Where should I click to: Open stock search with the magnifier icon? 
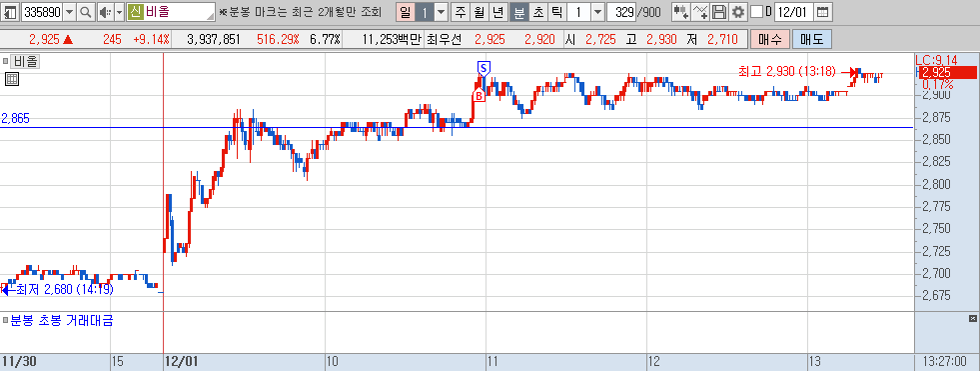[86, 11]
